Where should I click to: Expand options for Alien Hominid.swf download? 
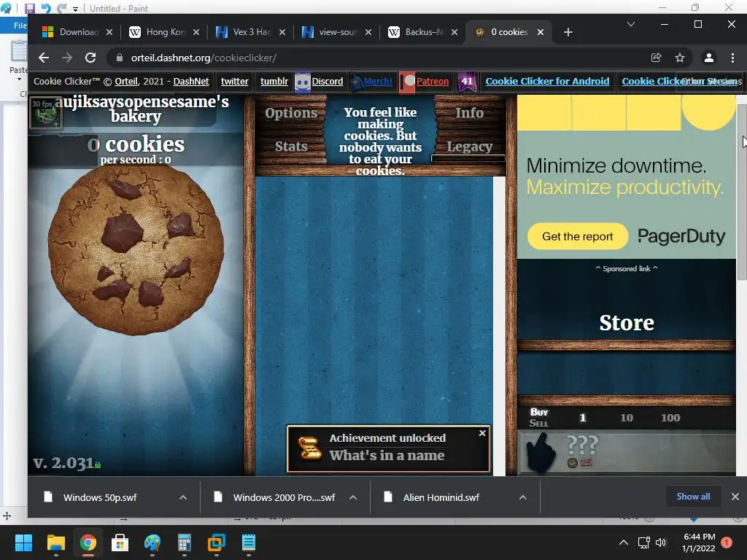[522, 497]
